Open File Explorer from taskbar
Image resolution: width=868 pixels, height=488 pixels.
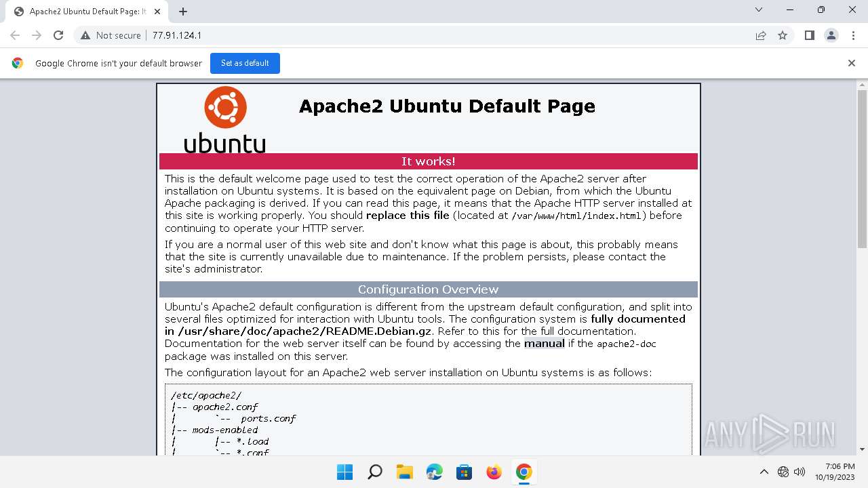(405, 472)
